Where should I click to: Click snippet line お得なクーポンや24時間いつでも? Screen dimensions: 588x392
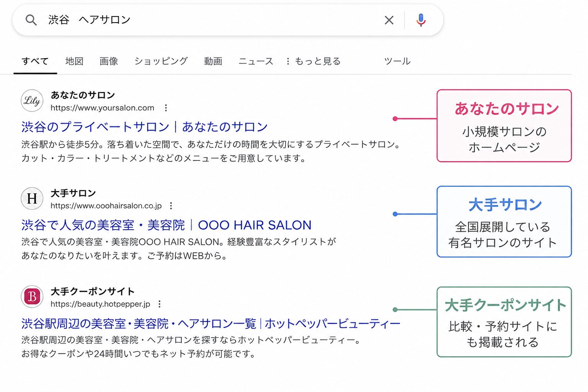coord(139,354)
